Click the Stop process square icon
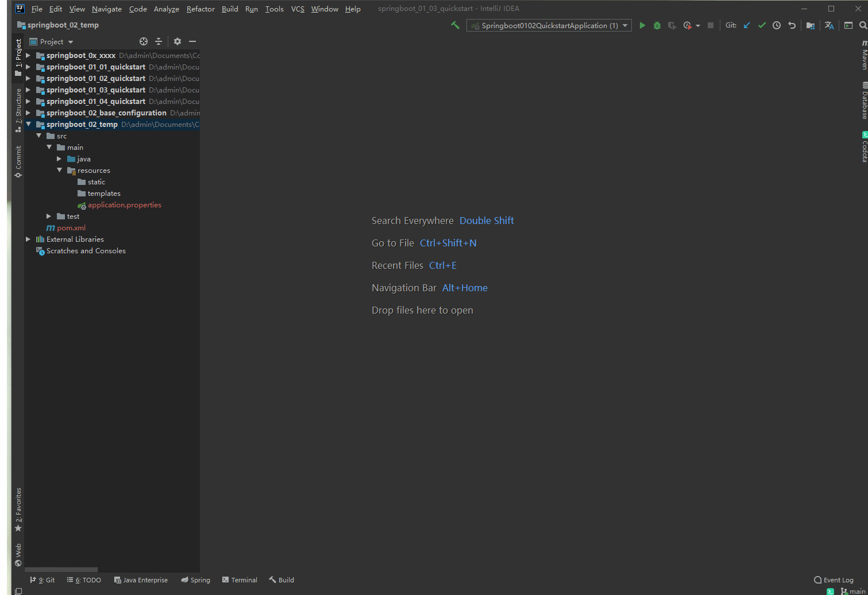Image resolution: width=868 pixels, height=595 pixels. (x=711, y=25)
